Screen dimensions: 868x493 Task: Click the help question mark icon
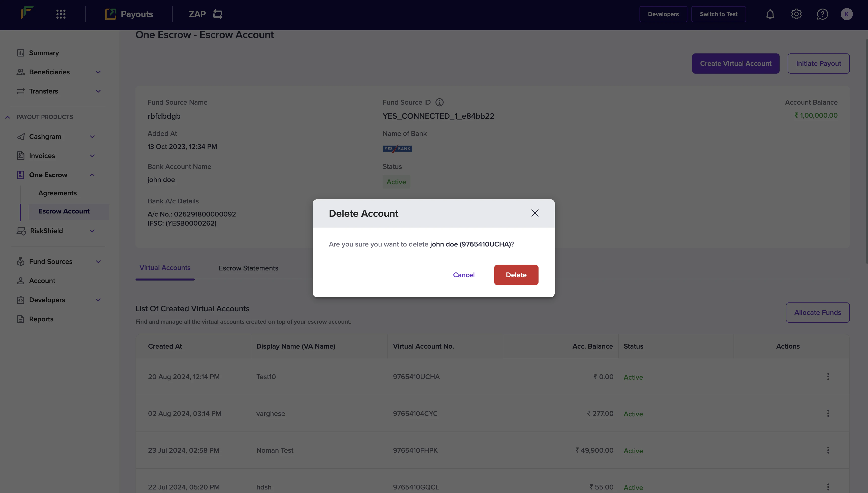click(822, 14)
